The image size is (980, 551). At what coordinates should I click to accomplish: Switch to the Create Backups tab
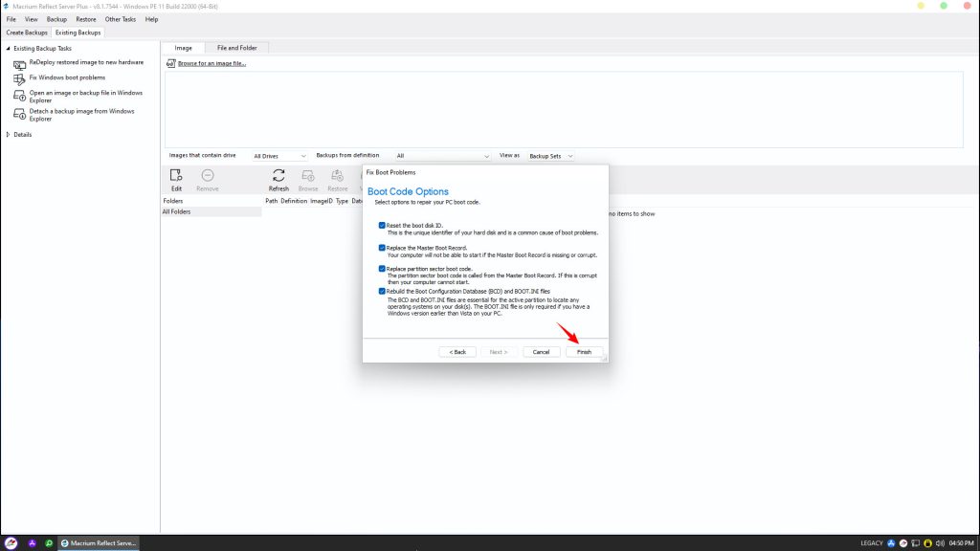coord(27,33)
